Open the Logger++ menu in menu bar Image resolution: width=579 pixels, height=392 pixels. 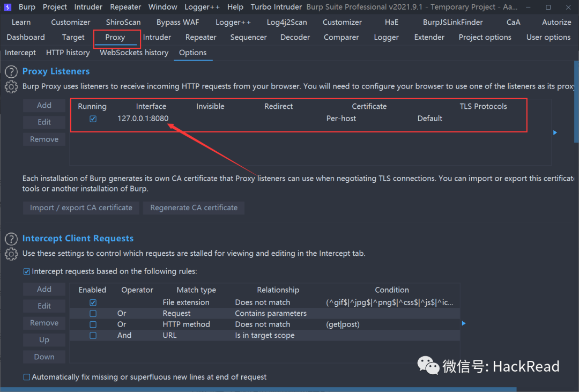pos(202,7)
